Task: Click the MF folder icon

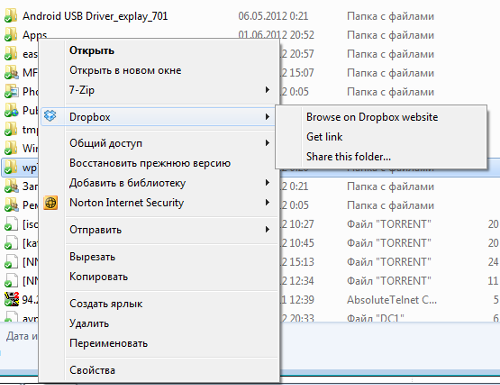Action: (x=11, y=72)
